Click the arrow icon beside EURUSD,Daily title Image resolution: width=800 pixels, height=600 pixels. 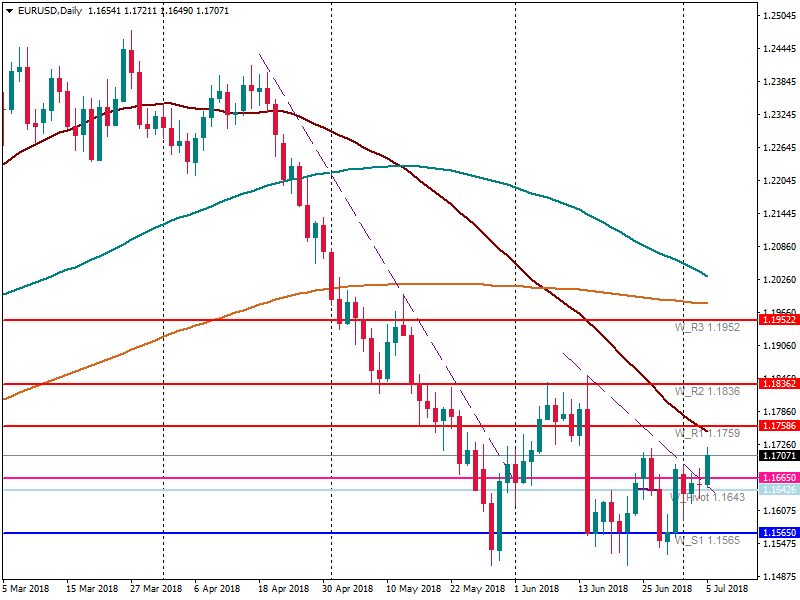pyautogui.click(x=9, y=11)
